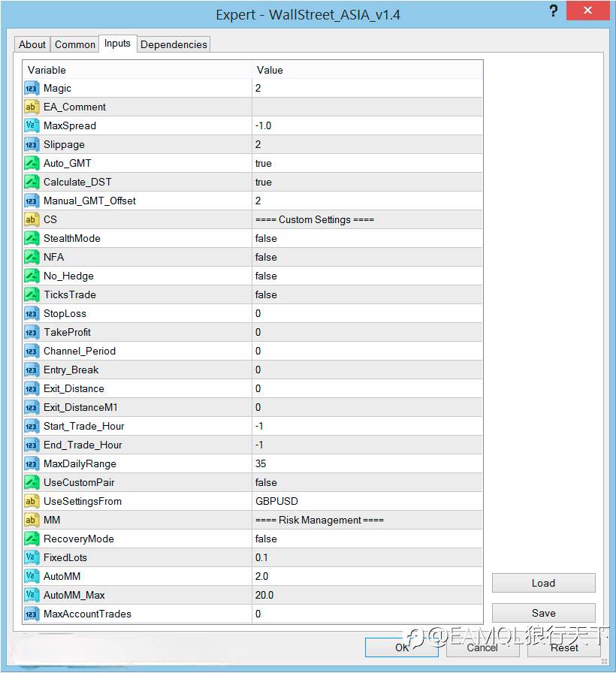The width and height of the screenshot is (616, 673).
Task: Click the string icon beside UseSettingsFrom
Action: (x=32, y=501)
